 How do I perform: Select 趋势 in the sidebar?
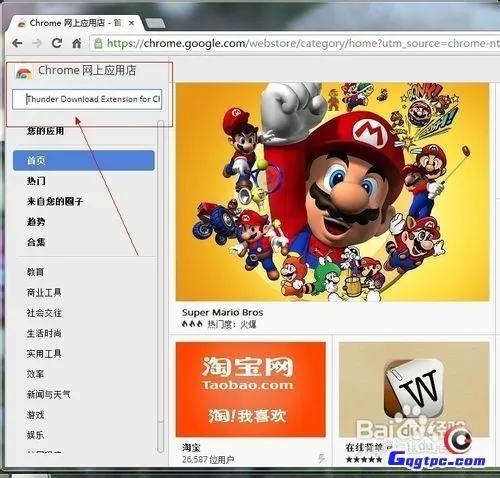[x=36, y=222]
